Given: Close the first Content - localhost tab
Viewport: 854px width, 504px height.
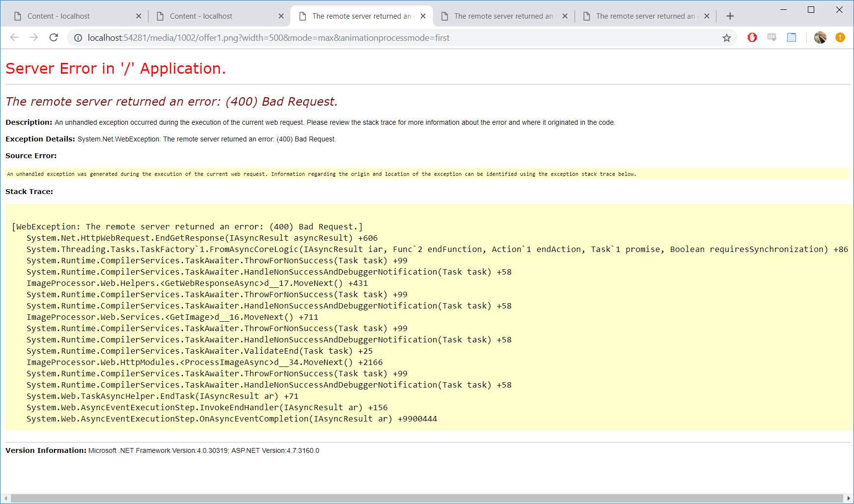Looking at the screenshot, I should click(139, 16).
